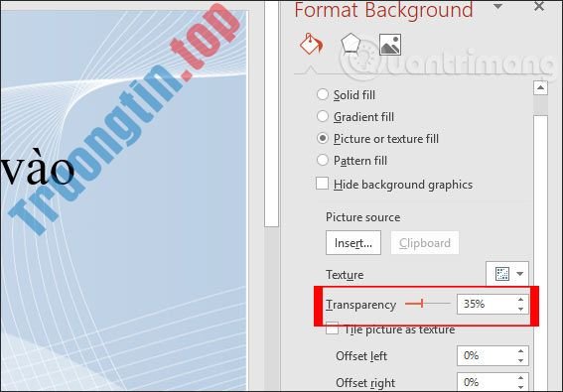The width and height of the screenshot is (563, 392).
Task: Enable Hide background graphics checkbox
Action: 322,184
